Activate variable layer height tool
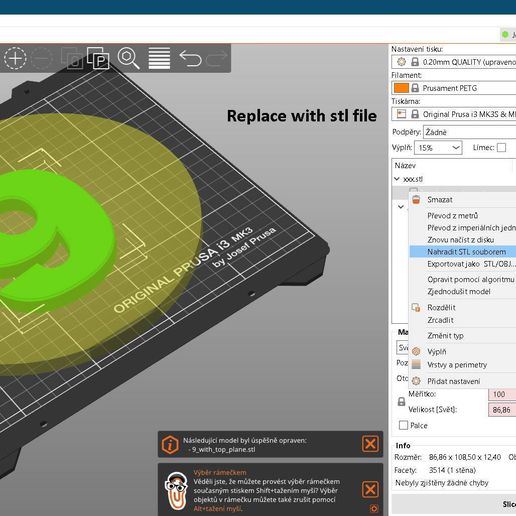 pos(159,58)
